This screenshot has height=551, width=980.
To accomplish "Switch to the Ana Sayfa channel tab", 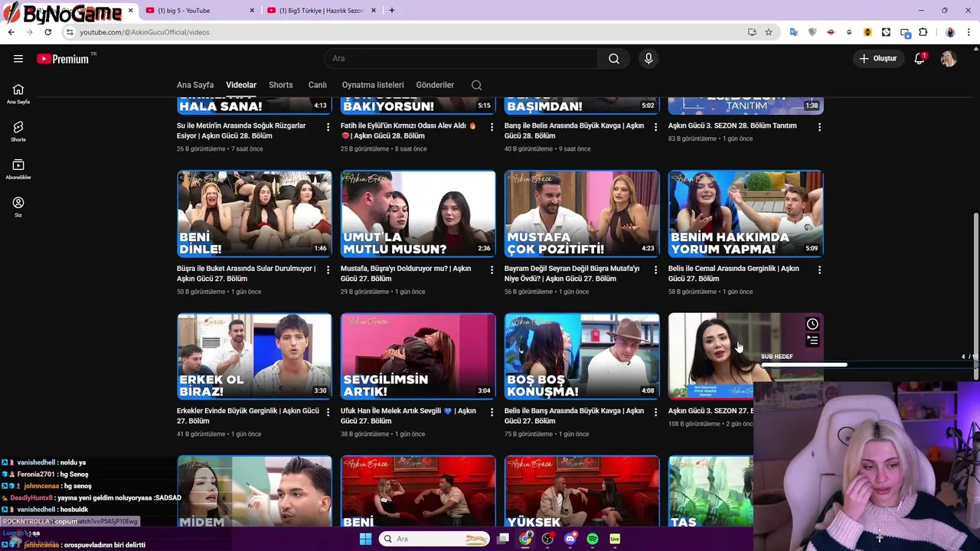I will coord(195,85).
